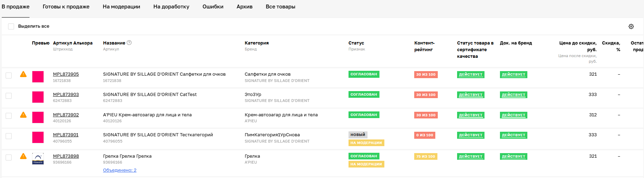Click pink preview thumbnail of MPL873903
The height and width of the screenshot is (178, 644).
point(38,97)
